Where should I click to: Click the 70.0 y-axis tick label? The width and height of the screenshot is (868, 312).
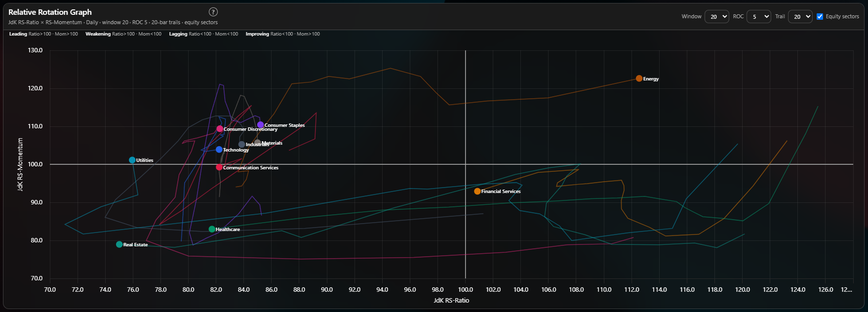(37, 278)
